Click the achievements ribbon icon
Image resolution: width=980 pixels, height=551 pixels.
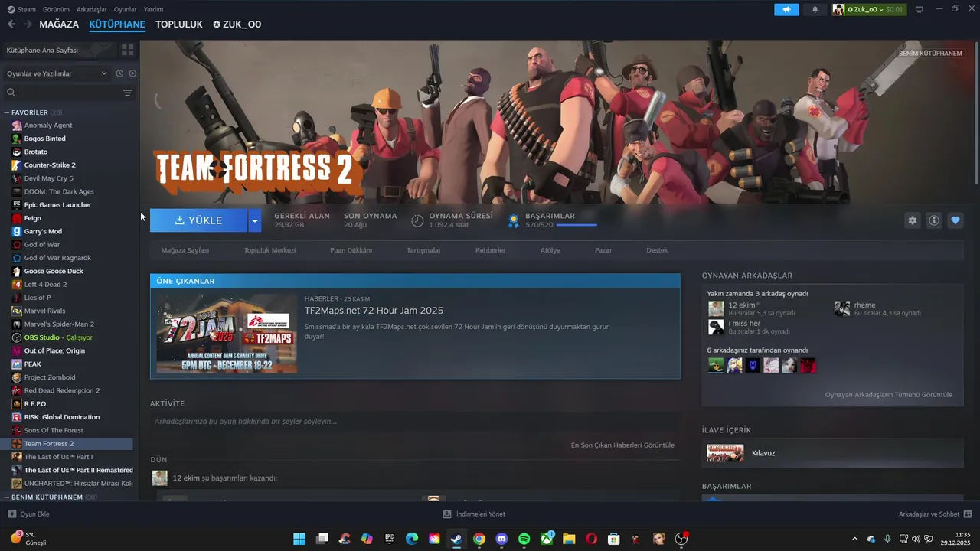[514, 220]
